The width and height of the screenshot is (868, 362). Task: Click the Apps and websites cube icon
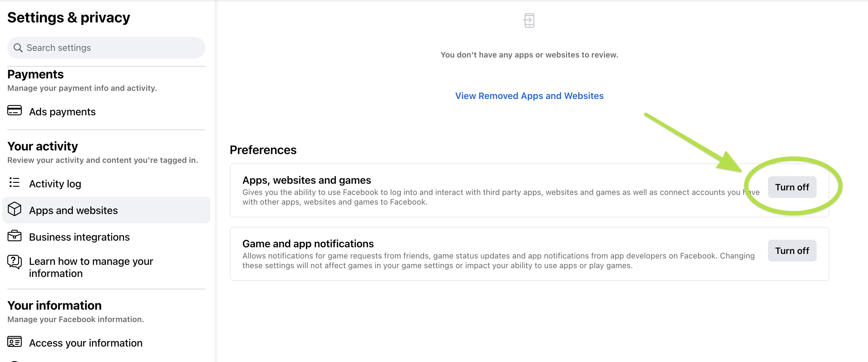[x=15, y=209]
